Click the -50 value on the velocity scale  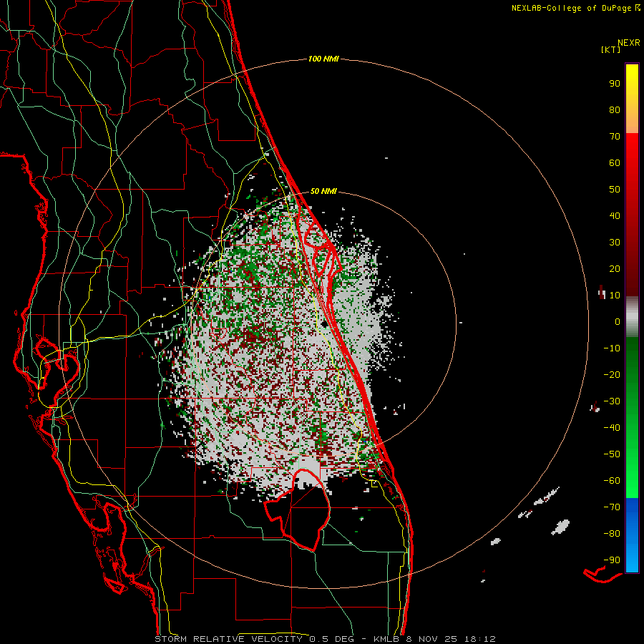point(612,454)
